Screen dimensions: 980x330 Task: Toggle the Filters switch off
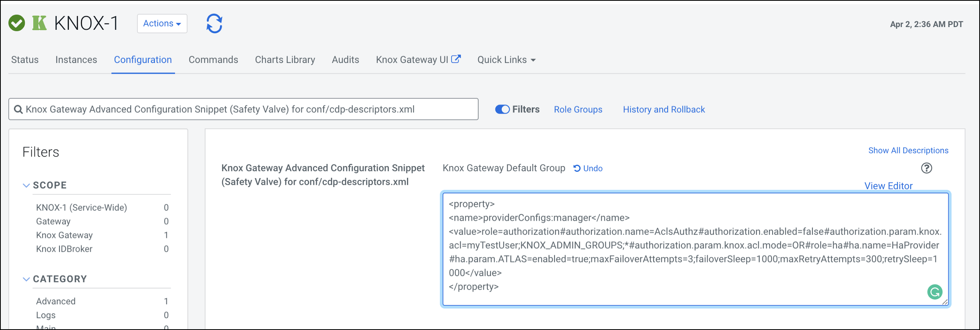(x=502, y=110)
